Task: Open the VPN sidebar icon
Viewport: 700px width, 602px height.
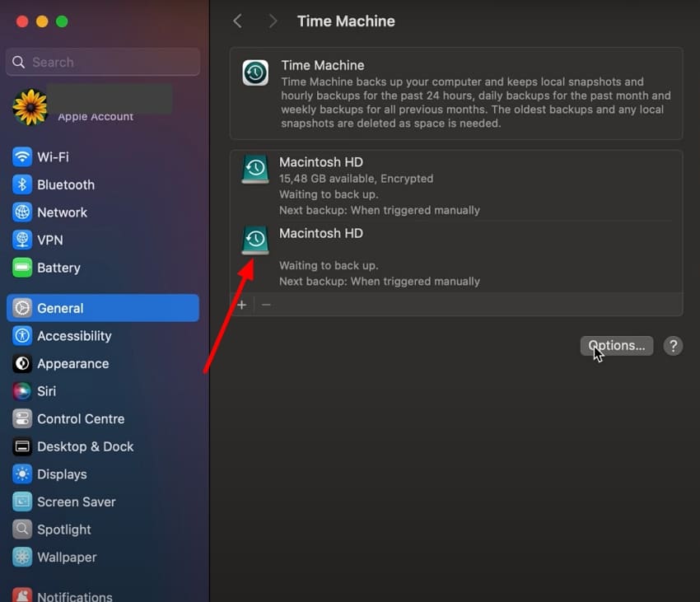Action: [22, 240]
